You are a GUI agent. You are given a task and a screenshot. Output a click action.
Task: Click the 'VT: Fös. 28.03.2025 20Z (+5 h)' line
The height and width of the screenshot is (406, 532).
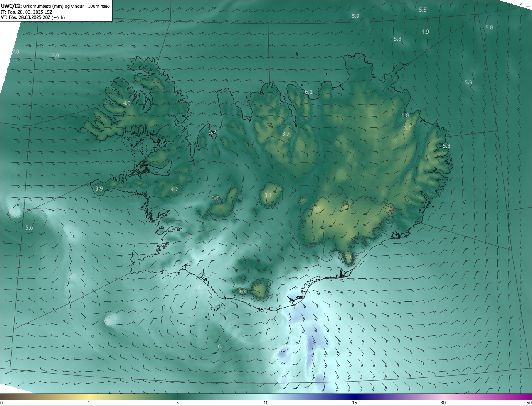(x=33, y=17)
